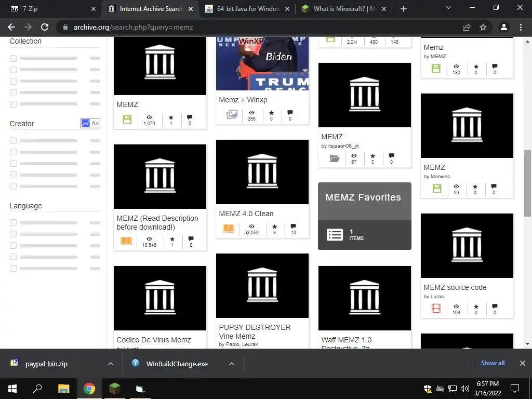Open File Explorer from taskbar
532x399 pixels.
click(x=63, y=389)
